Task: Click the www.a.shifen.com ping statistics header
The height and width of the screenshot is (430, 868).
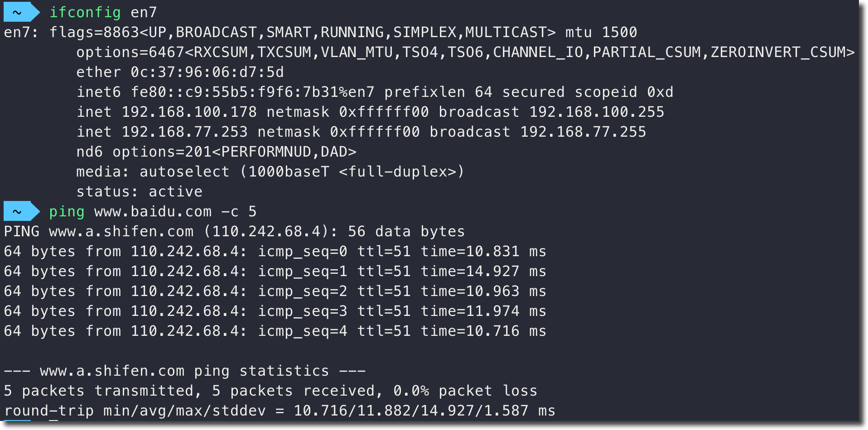Action: point(184,371)
